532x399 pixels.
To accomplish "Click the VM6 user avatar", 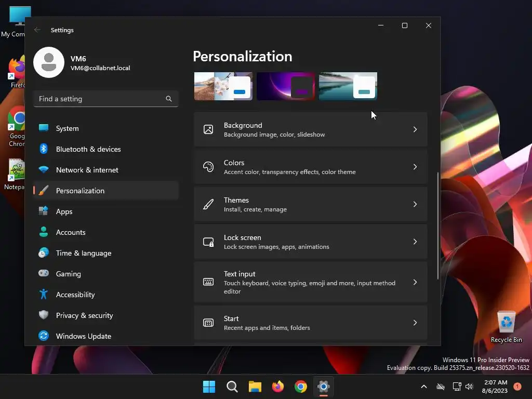I will 49,62.
